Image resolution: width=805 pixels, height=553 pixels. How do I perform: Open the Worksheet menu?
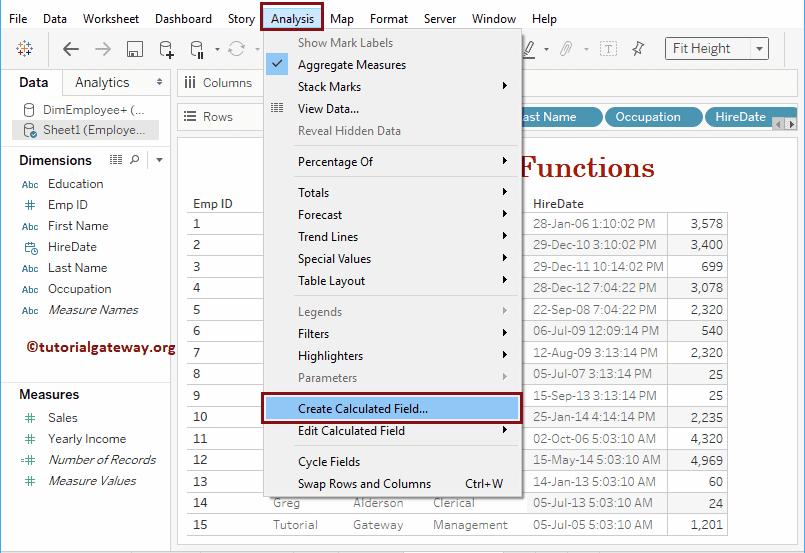111,19
